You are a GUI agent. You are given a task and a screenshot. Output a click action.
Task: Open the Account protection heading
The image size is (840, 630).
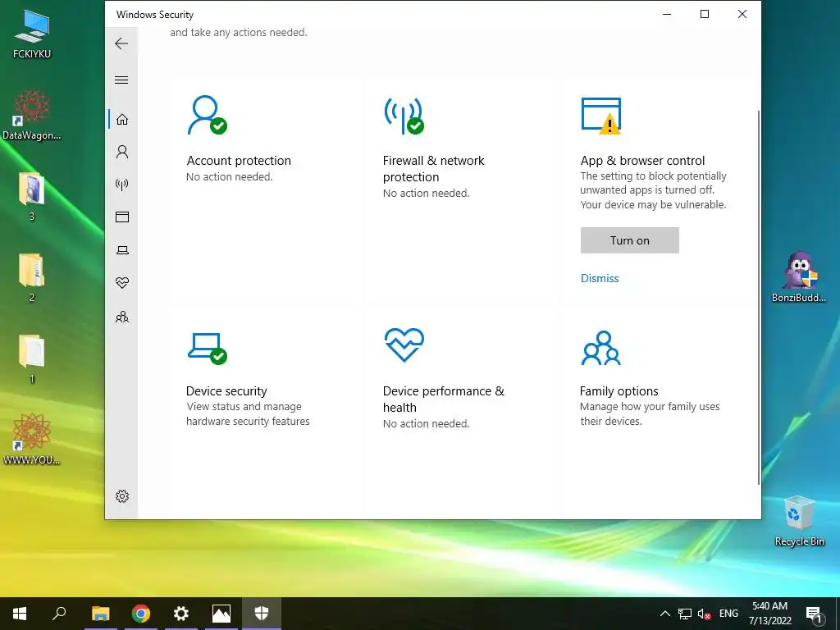[x=239, y=161]
